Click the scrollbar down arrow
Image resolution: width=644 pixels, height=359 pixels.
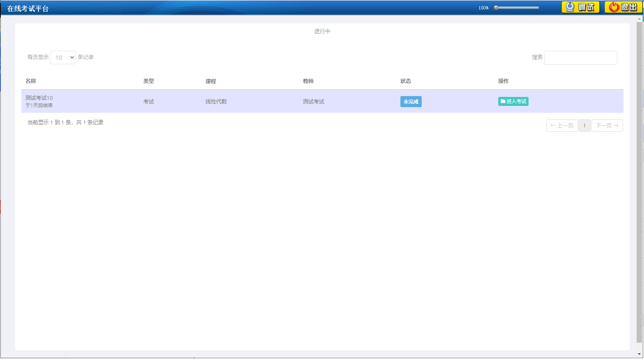(639, 354)
